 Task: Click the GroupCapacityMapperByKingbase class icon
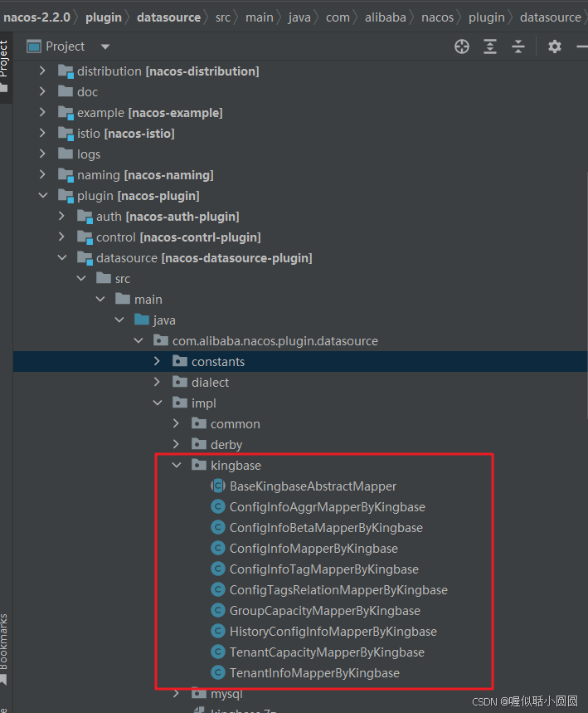point(218,610)
